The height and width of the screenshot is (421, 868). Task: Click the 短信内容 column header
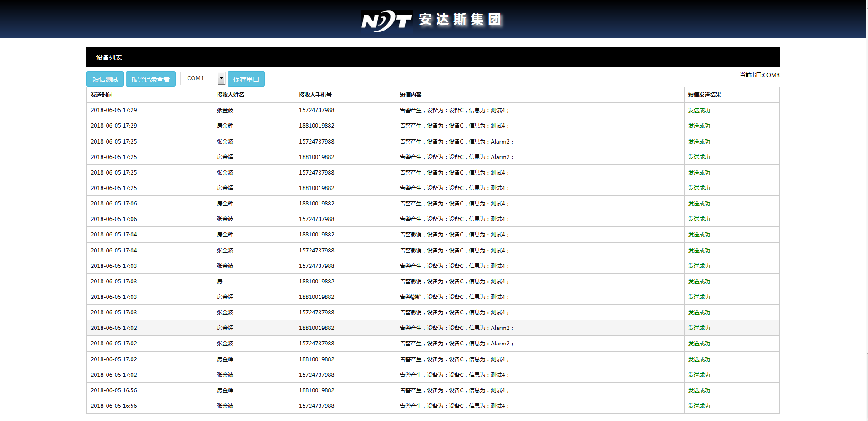411,95
